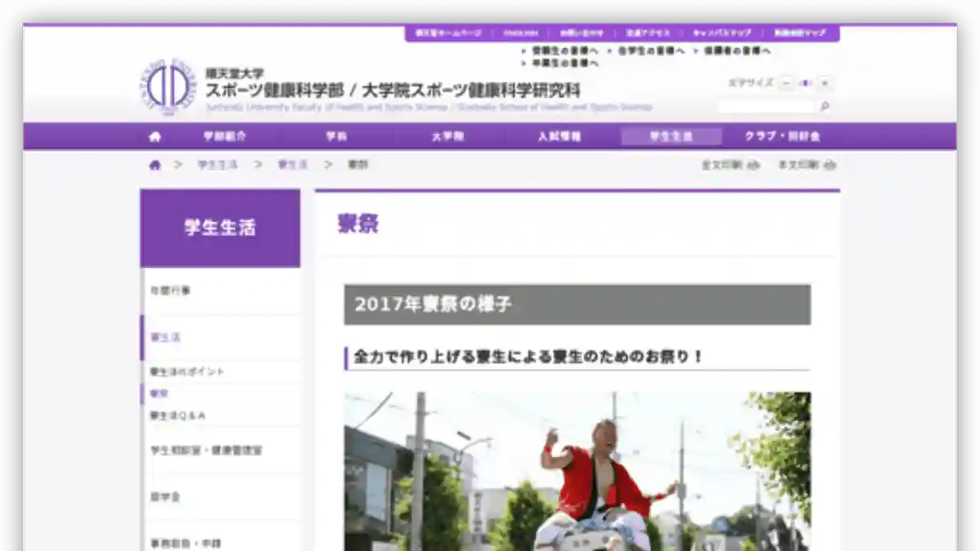Click into the site search field

[x=767, y=106]
